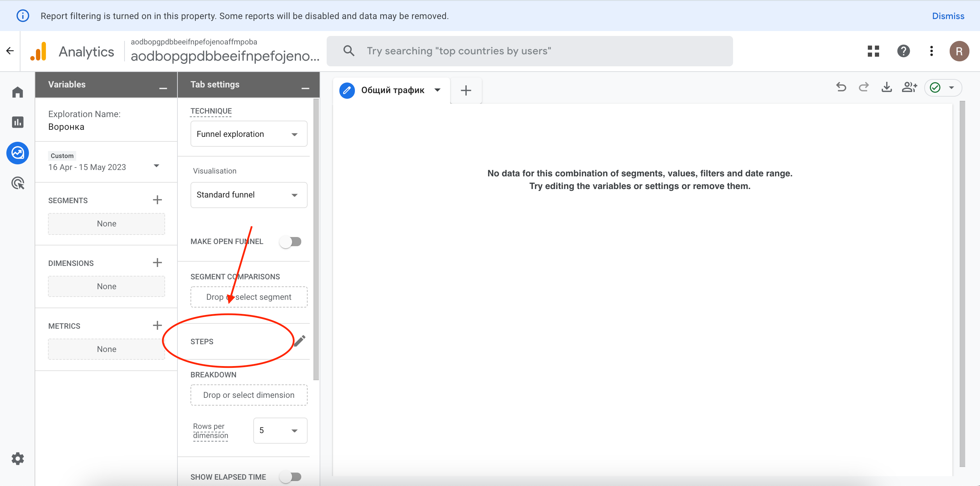Change Rows per dimension dropdown value
The width and height of the screenshot is (980, 486).
tap(280, 430)
